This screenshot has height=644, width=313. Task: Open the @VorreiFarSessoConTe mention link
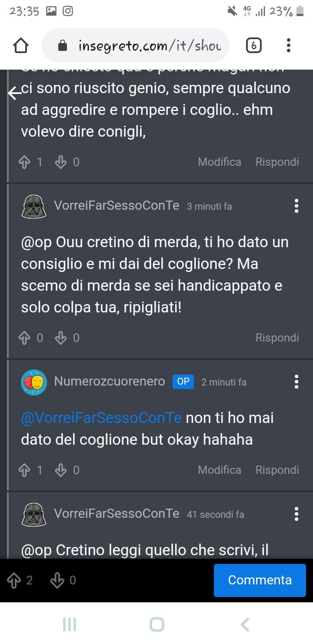(x=101, y=418)
